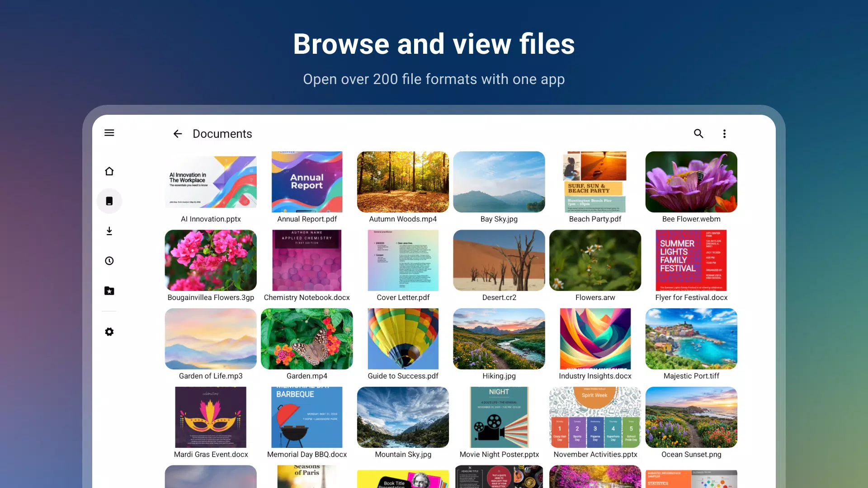This screenshot has height=488, width=868.
Task: Go back using the arrow icon
Action: pyautogui.click(x=178, y=134)
